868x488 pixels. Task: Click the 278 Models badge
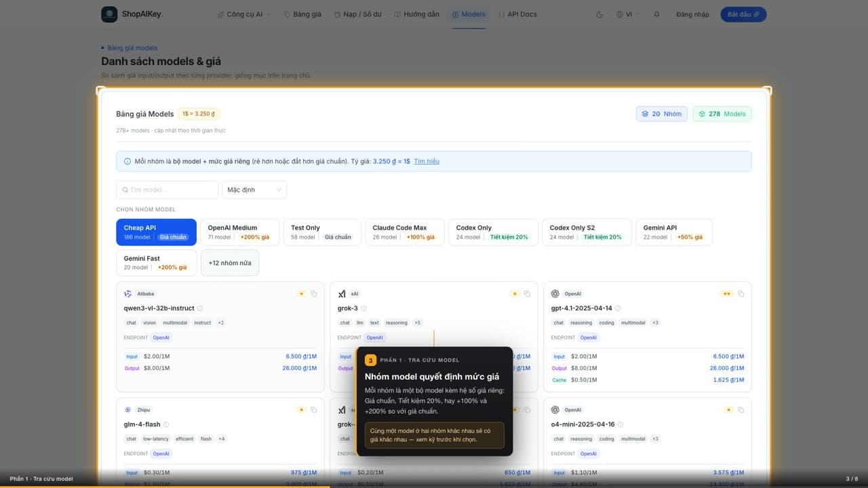click(722, 114)
